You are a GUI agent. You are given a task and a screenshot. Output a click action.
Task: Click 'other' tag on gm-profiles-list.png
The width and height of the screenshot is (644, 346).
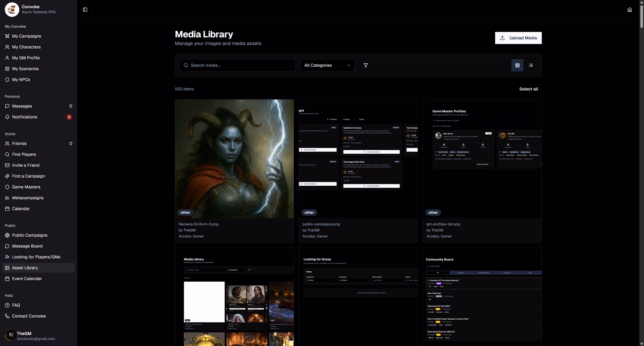pos(433,212)
